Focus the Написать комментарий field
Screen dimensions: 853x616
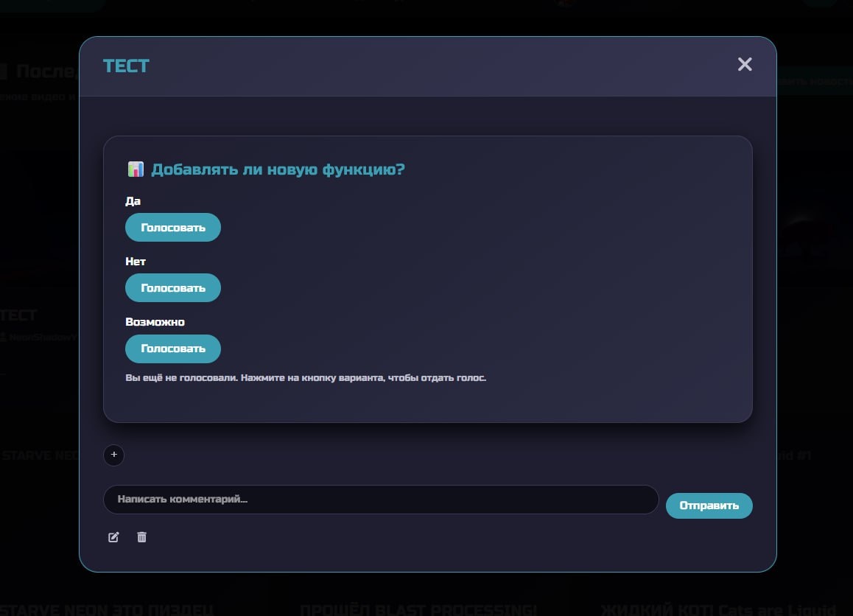(381, 500)
